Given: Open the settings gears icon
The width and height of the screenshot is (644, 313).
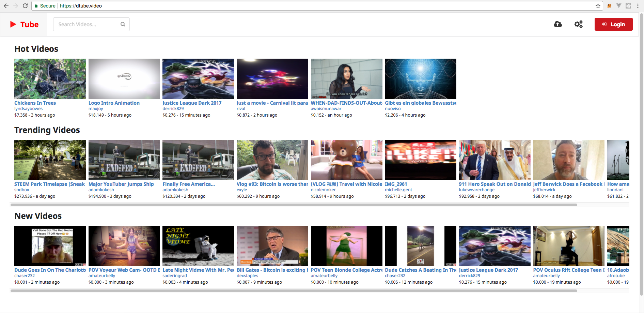Looking at the screenshot, I should [579, 24].
